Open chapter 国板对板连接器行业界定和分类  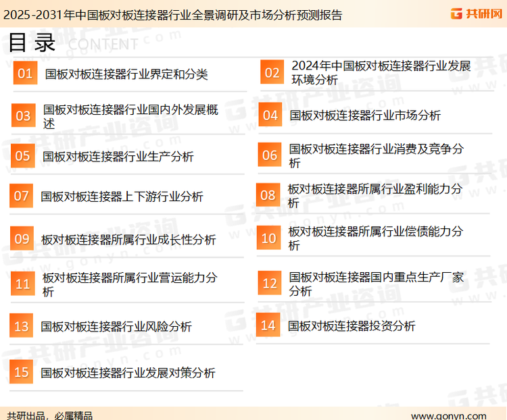pyautogui.click(x=126, y=74)
